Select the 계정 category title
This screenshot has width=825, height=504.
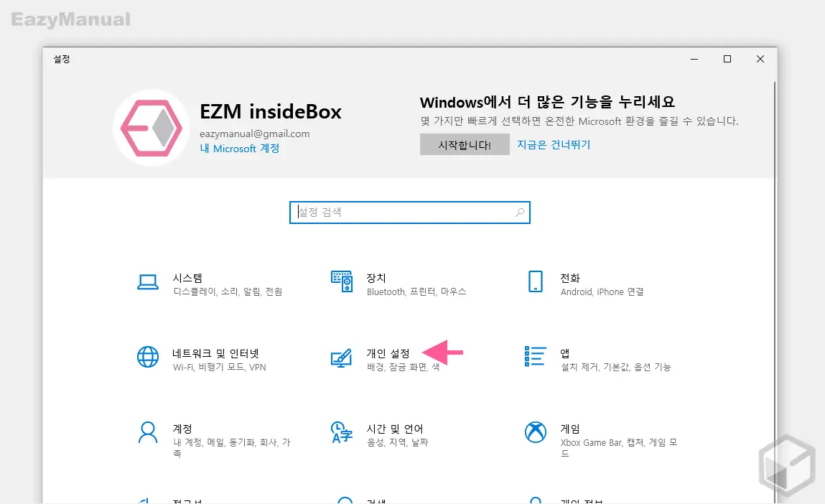(182, 429)
